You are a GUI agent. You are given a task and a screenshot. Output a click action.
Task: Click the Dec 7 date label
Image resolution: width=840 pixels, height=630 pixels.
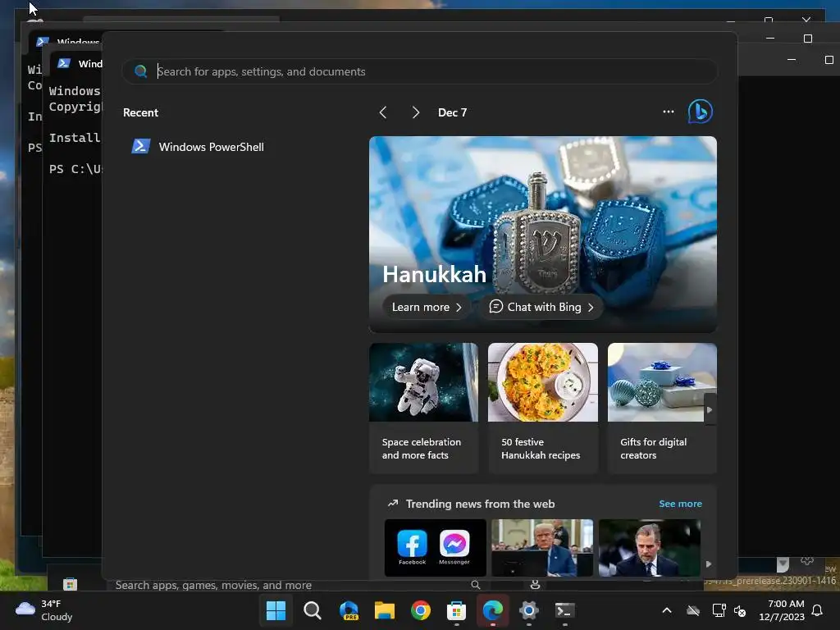[452, 112]
